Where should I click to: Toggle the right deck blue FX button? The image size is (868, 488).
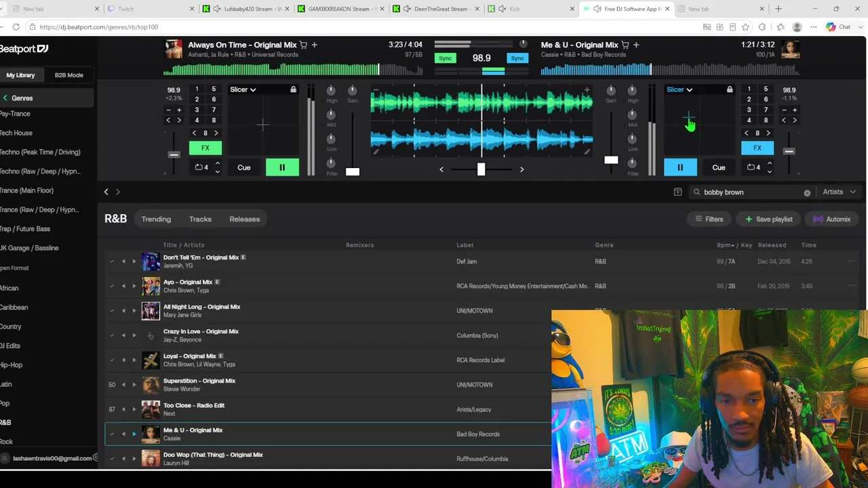tap(757, 148)
